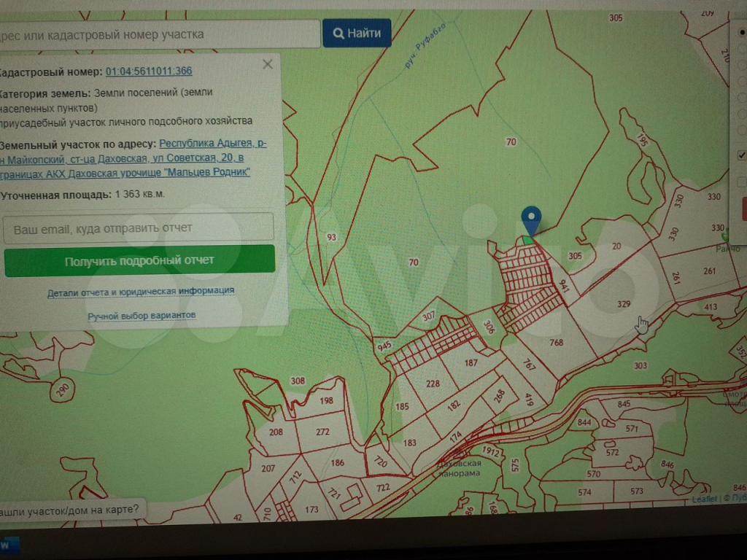The height and width of the screenshot is (560, 747).
Task: Select parcel 329 on the map
Action: [622, 303]
